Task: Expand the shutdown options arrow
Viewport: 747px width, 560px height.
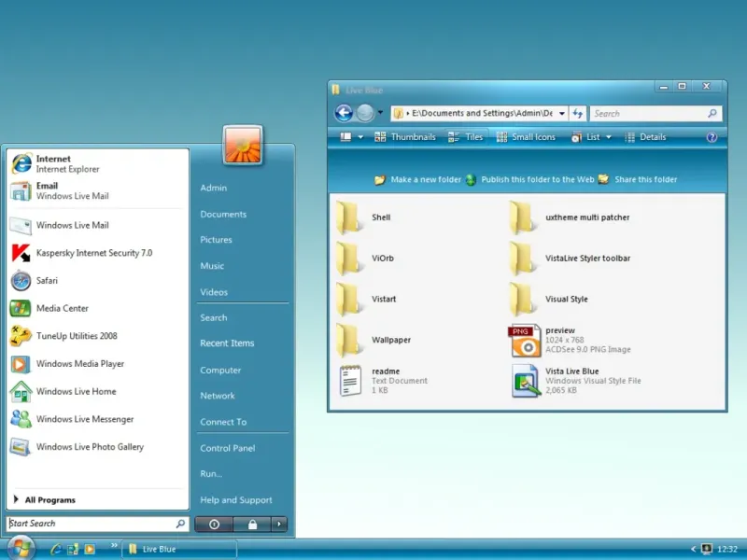Action: point(279,525)
